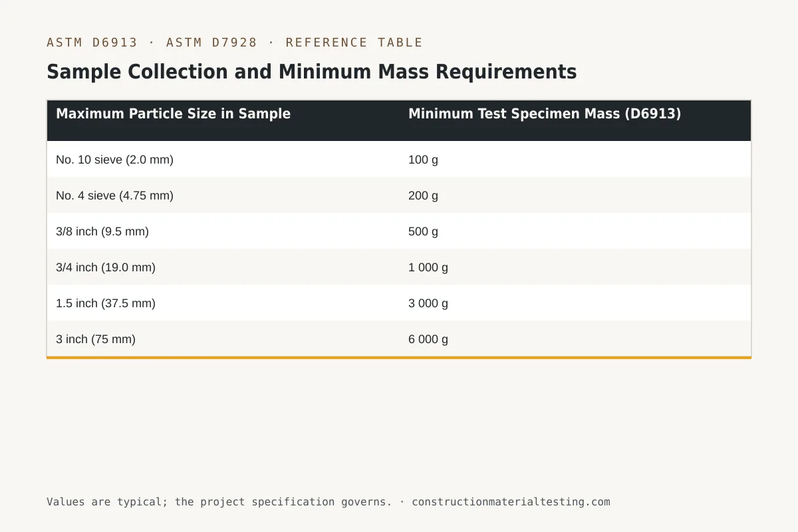The width and height of the screenshot is (798, 532).
Task: Click the 'Maximum Particle Size in Sample' column header
Action: (x=223, y=120)
